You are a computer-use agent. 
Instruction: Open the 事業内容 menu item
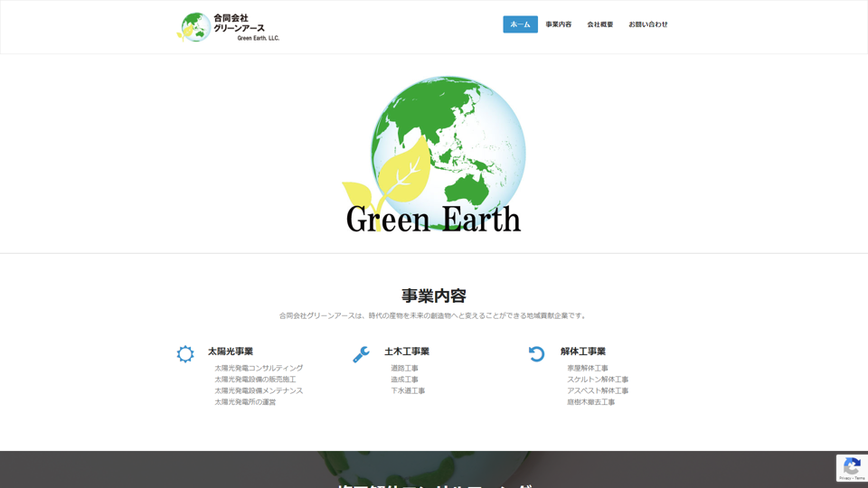click(x=558, y=24)
